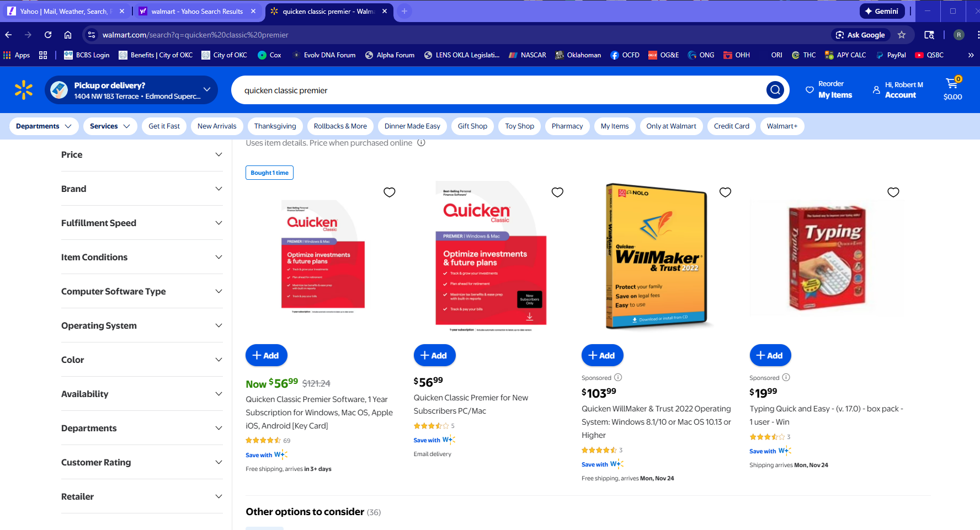Screen dimensions: 980x530
Task: Open the Pharmacy category
Action: click(x=567, y=126)
